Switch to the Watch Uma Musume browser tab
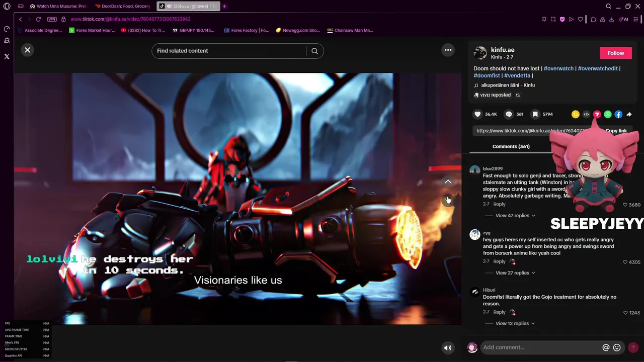This screenshot has height=362, width=644. (58, 6)
